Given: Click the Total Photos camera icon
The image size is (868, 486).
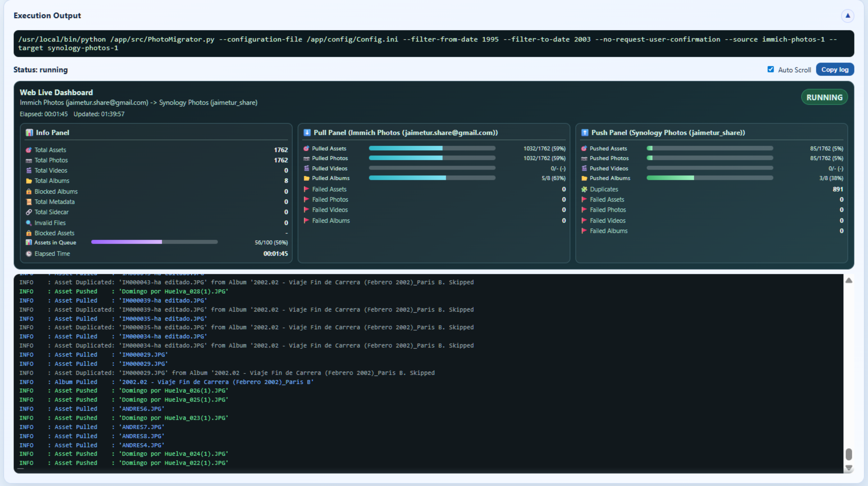Looking at the screenshot, I should point(29,160).
